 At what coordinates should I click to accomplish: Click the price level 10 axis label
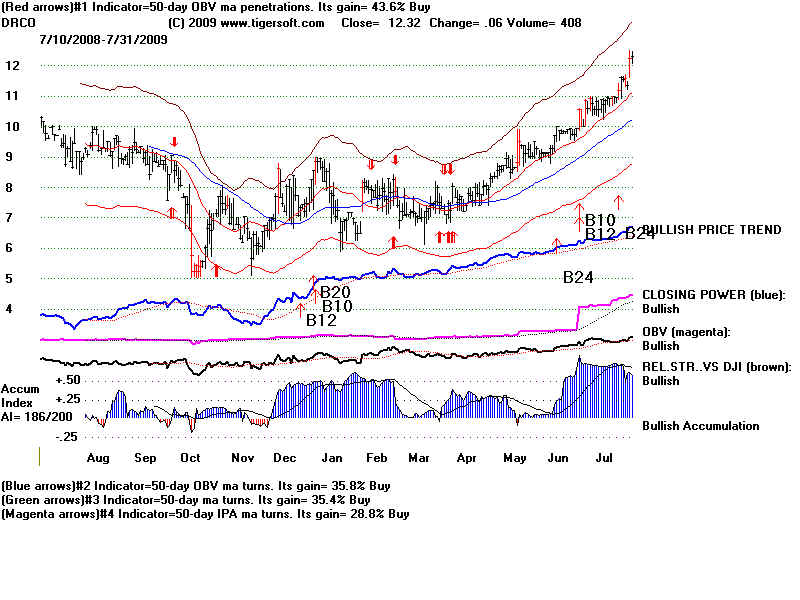tap(12, 127)
